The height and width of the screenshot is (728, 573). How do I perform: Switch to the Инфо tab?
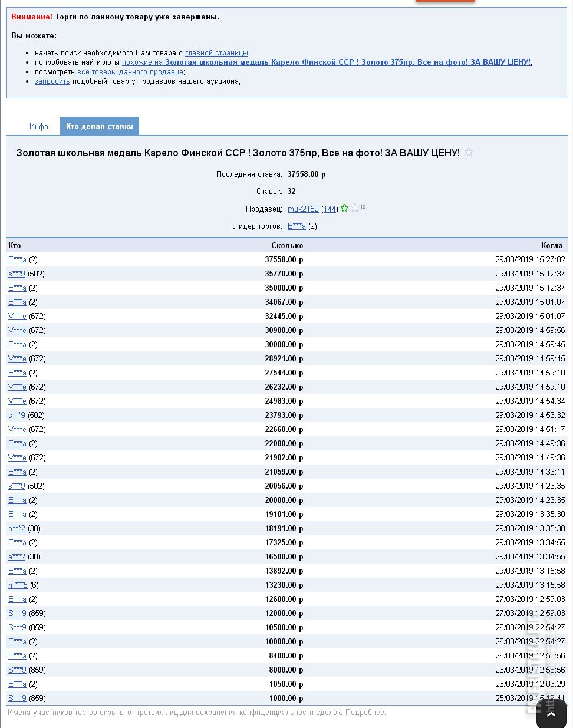coord(39,127)
